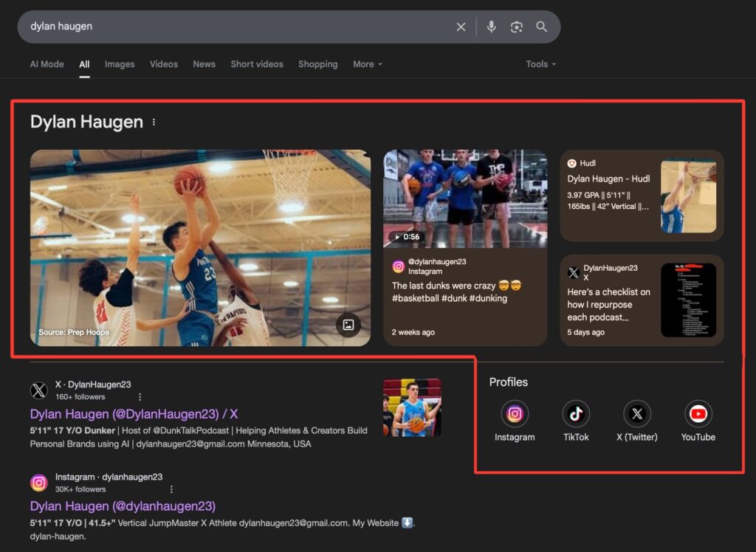Play the 0:56 Instagram dunk video

tap(465, 198)
